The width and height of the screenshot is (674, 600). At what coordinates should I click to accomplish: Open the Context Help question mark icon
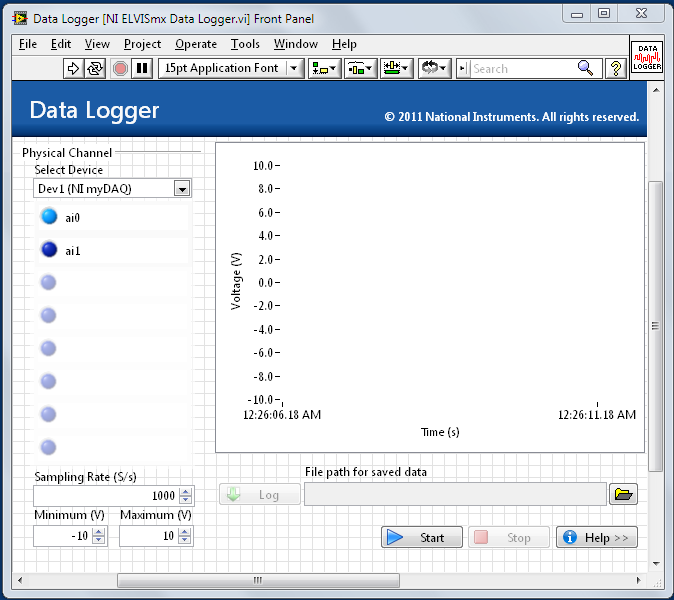point(616,68)
